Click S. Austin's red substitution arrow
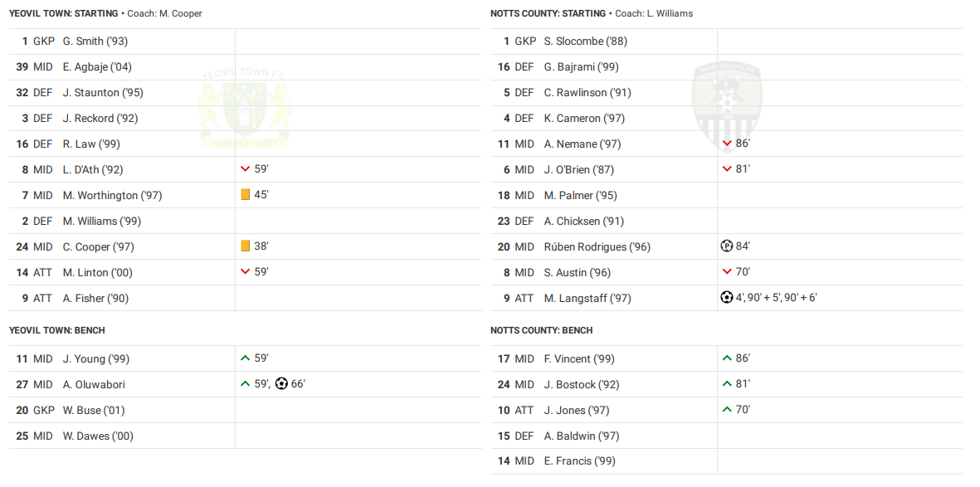The image size is (980, 487). (727, 272)
